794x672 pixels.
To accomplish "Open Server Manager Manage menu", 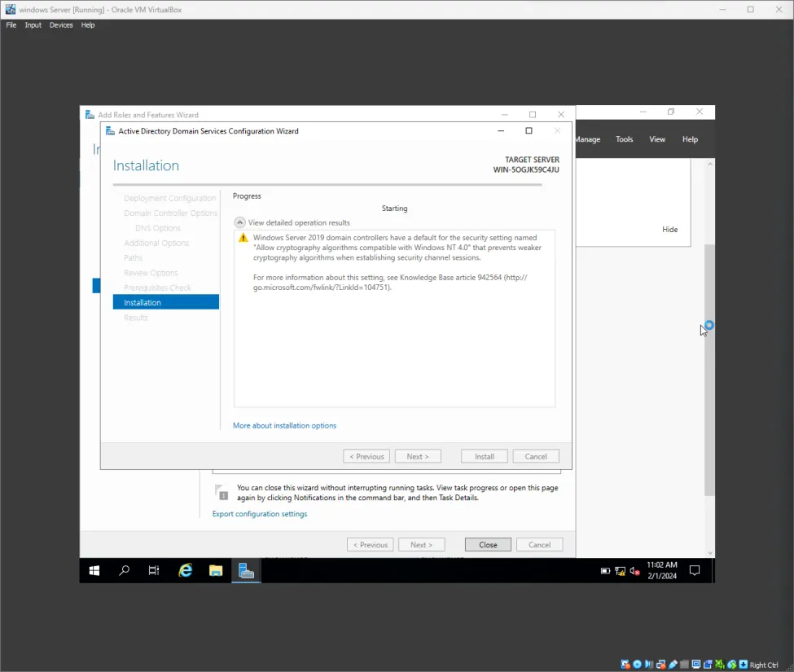I will click(x=588, y=139).
